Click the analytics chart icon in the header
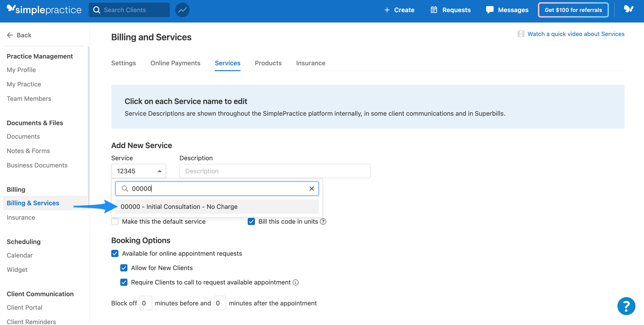Viewport: 644px width, 325px height. [182, 10]
